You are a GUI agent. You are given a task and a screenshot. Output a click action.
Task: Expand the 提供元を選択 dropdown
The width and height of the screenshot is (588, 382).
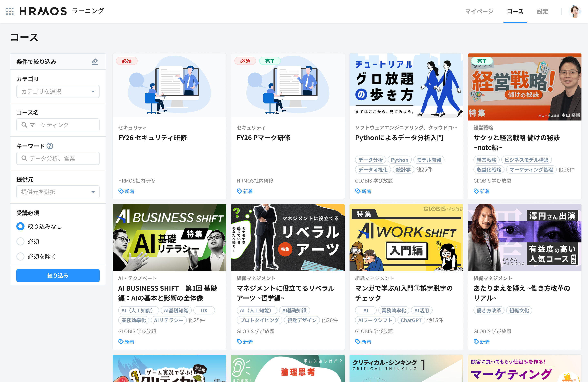58,192
